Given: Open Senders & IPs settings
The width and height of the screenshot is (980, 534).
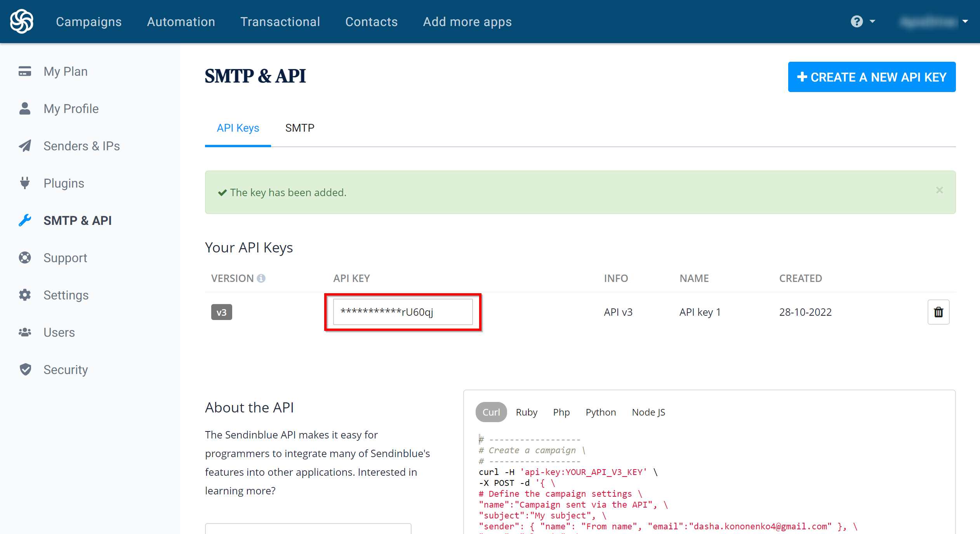Looking at the screenshot, I should coord(82,146).
